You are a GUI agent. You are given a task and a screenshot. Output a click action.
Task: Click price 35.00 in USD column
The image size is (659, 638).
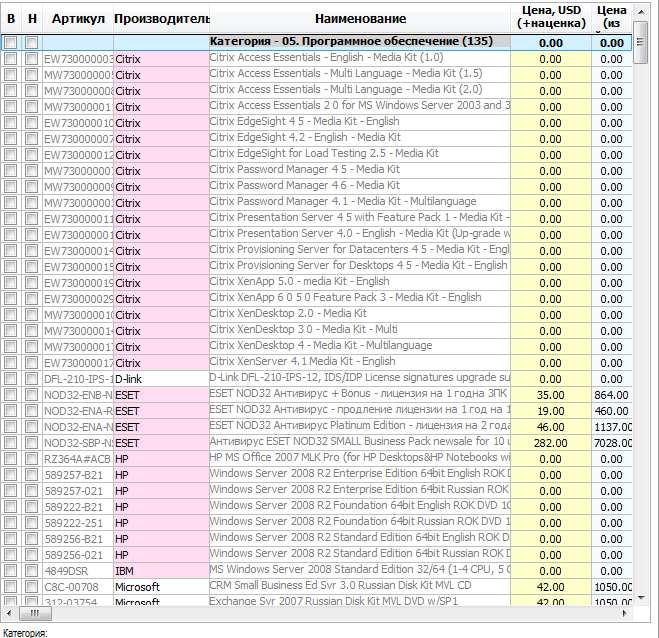(x=551, y=395)
